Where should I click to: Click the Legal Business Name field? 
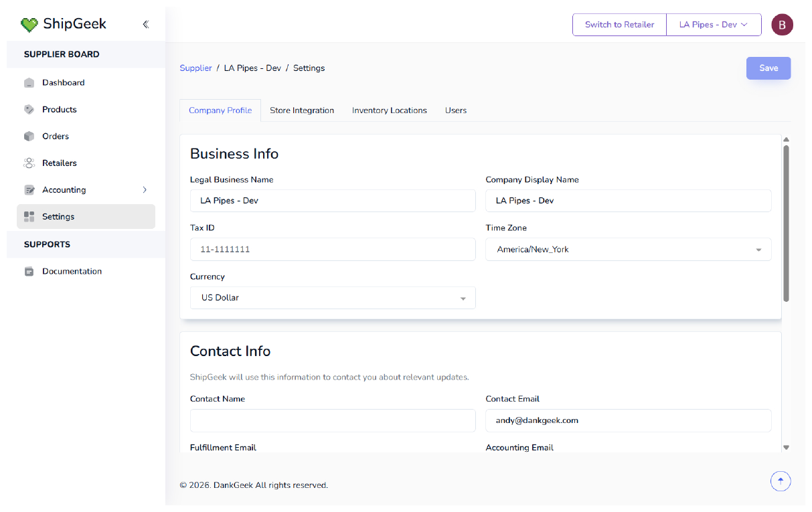tap(333, 201)
